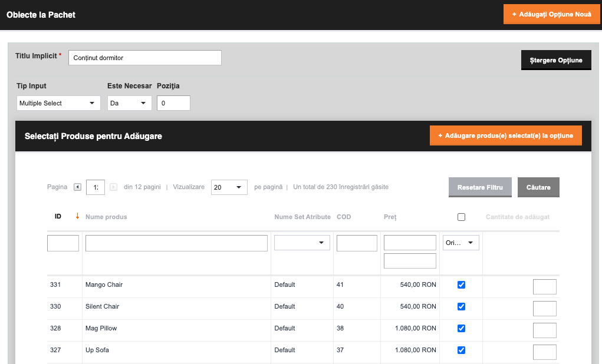Toggle the select-all header checkbox
This screenshot has height=364, width=602.
[461, 217]
